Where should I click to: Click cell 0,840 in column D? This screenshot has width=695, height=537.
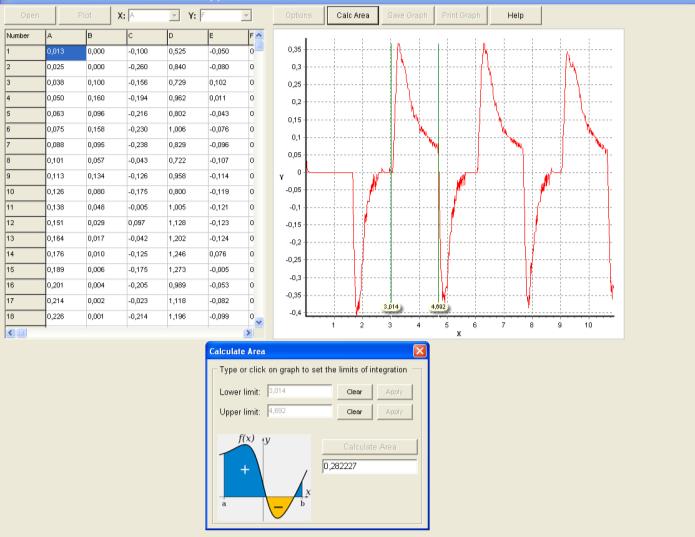(x=188, y=68)
